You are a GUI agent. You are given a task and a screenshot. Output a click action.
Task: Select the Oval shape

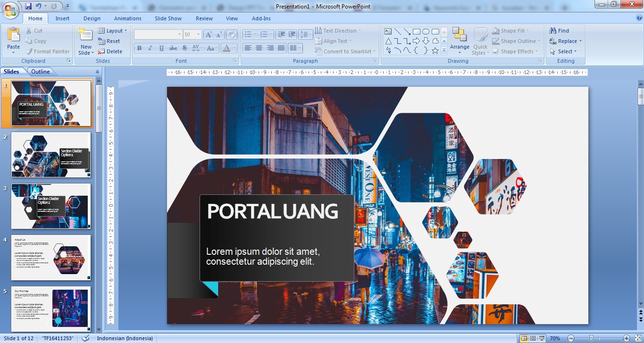(426, 32)
